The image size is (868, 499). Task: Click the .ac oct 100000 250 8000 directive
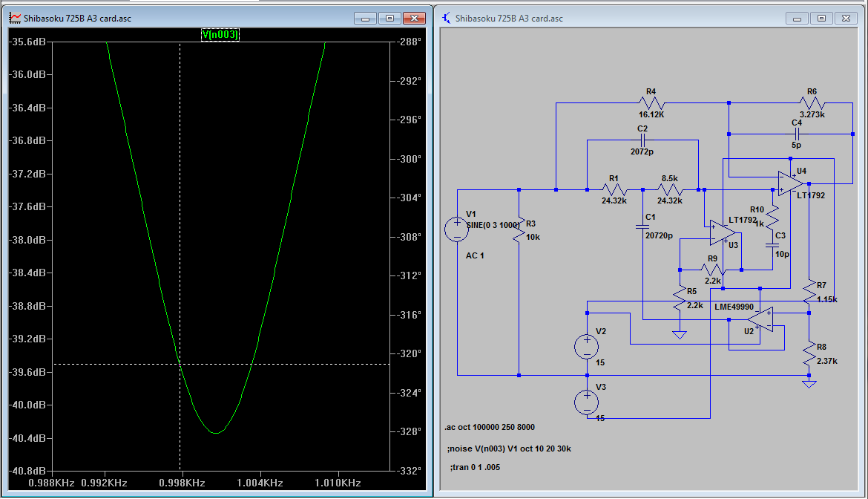pyautogui.click(x=490, y=427)
